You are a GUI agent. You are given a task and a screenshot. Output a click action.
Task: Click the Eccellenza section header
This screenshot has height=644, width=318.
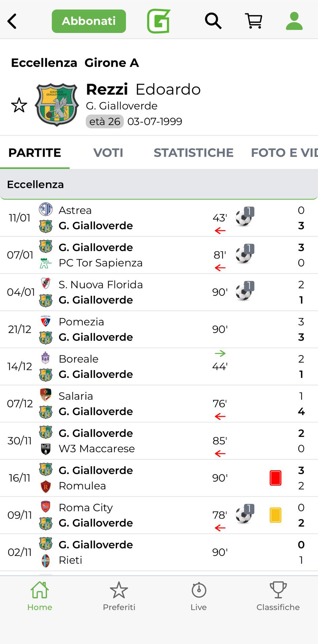point(159,185)
